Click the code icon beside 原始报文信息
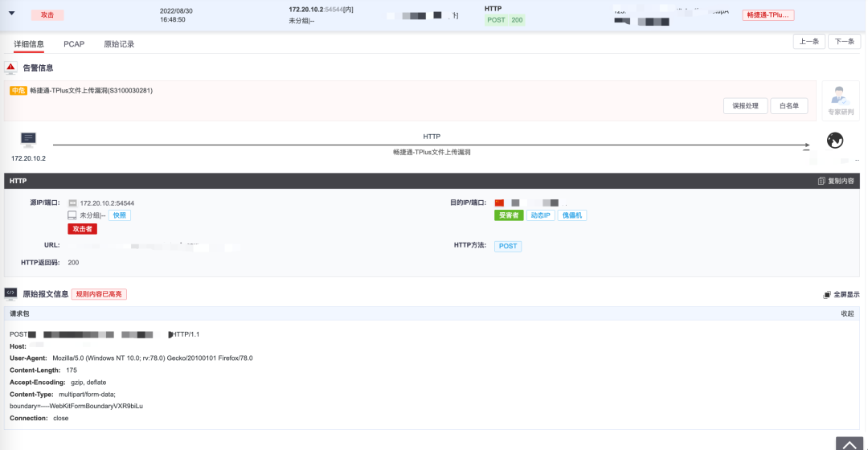 10,293
